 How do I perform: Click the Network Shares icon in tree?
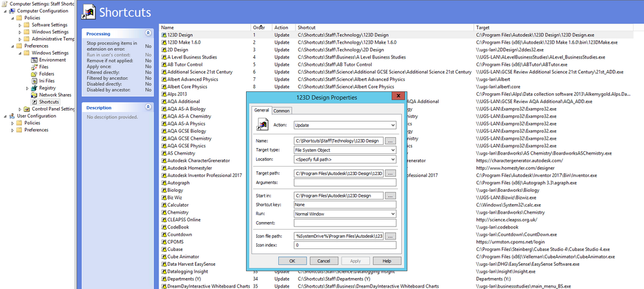pyautogui.click(x=35, y=95)
